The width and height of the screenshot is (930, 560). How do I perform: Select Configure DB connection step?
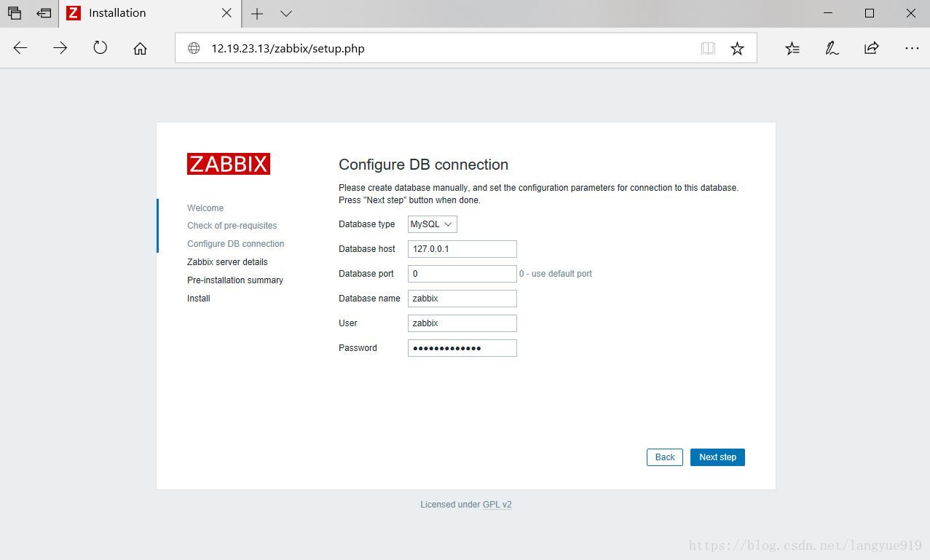click(236, 244)
